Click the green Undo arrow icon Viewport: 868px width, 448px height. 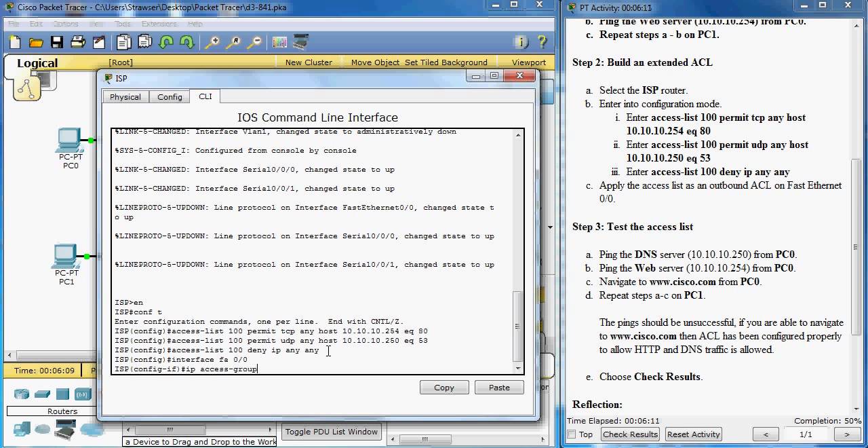(165, 42)
